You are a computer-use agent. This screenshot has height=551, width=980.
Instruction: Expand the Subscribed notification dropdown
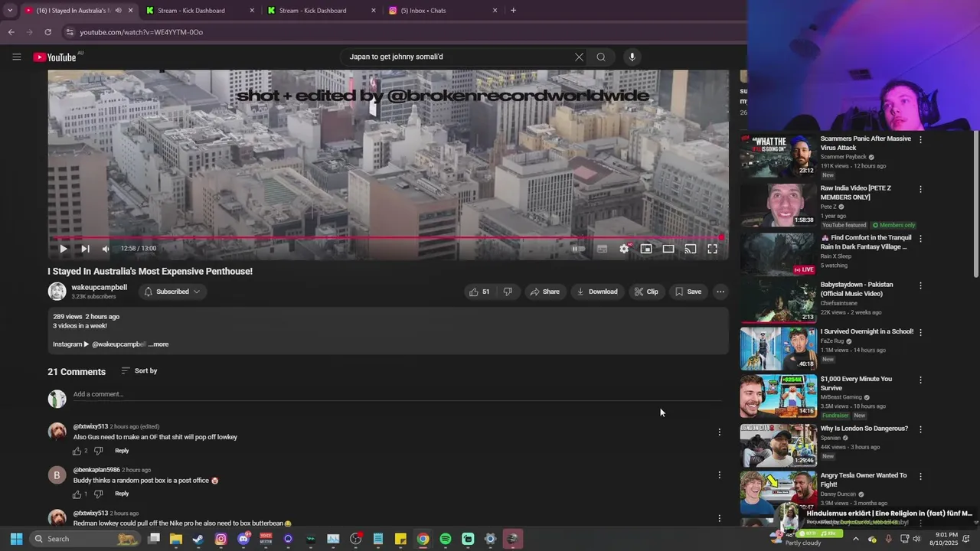coord(172,292)
